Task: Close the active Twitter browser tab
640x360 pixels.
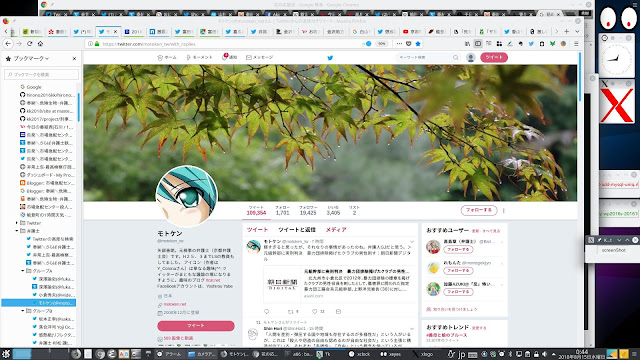Action: coord(115,31)
